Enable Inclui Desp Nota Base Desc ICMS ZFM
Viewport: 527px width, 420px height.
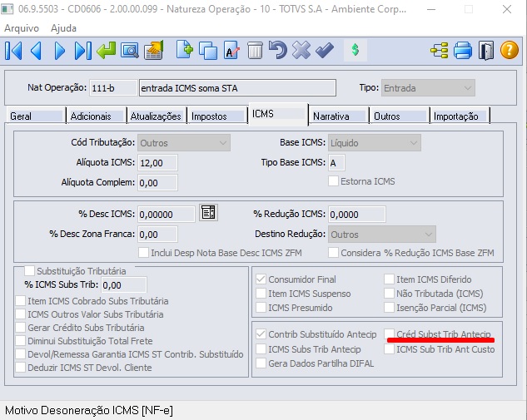click(143, 253)
